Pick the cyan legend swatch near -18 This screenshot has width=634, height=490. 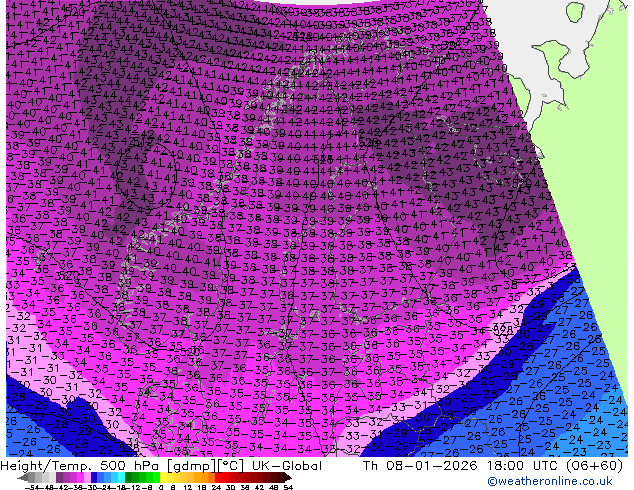122,478
